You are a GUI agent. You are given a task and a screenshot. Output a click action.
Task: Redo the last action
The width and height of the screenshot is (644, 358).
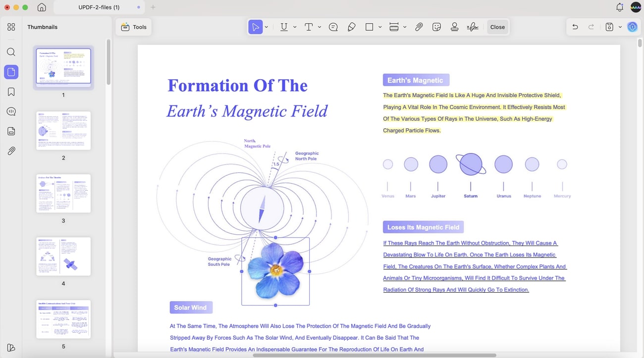click(591, 27)
